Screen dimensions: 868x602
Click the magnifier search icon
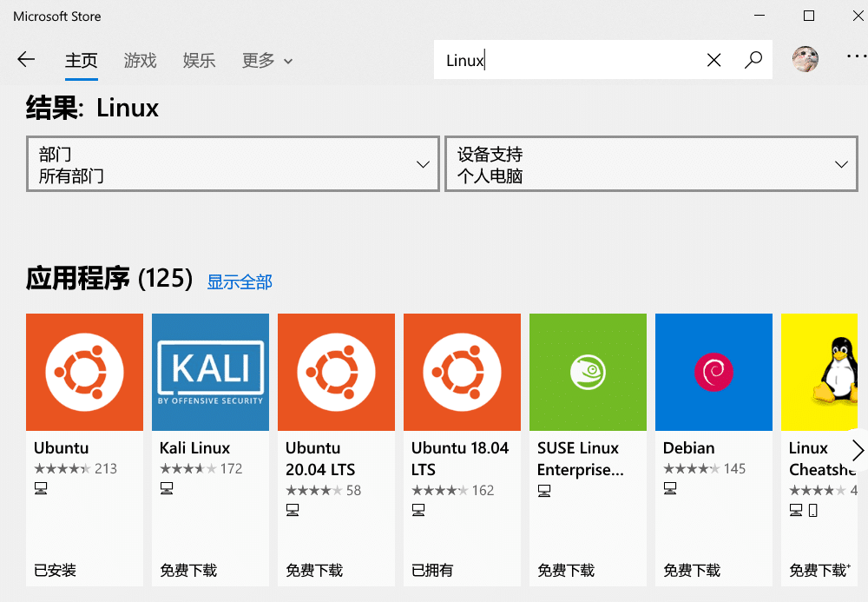(x=753, y=60)
